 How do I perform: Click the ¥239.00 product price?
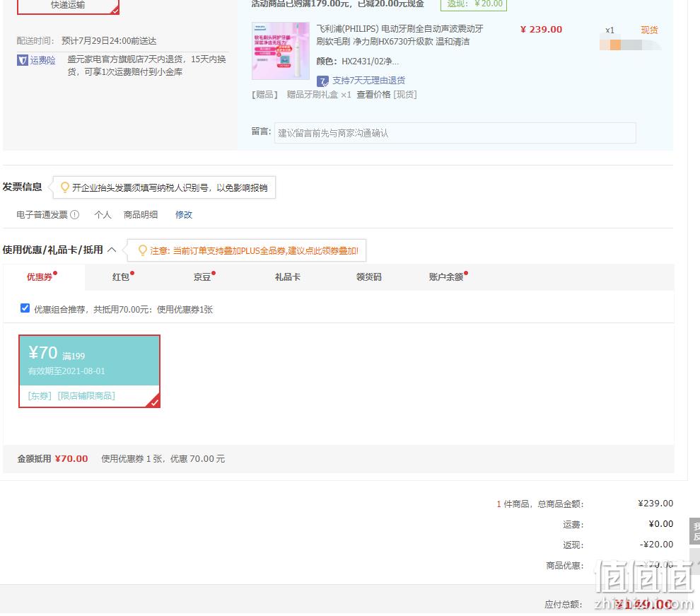point(541,30)
